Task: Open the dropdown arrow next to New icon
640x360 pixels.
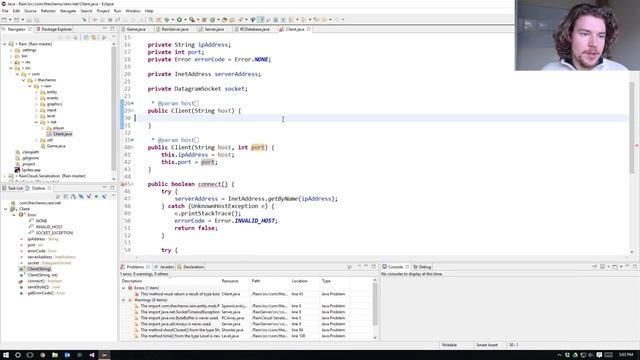Action: point(10,20)
